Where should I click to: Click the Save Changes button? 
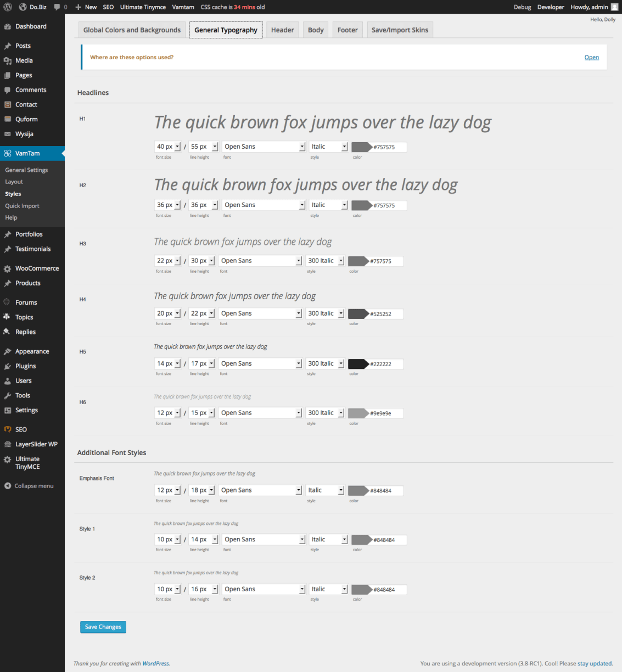(x=103, y=627)
